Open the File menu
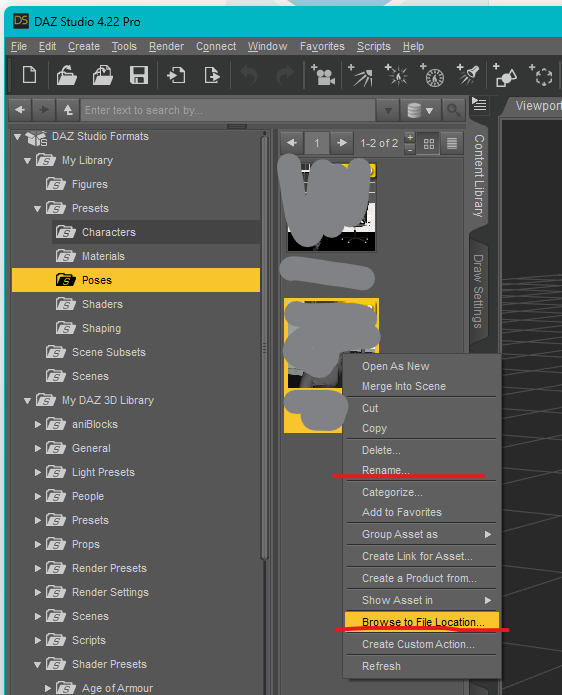The height and width of the screenshot is (695, 562). click(x=19, y=46)
